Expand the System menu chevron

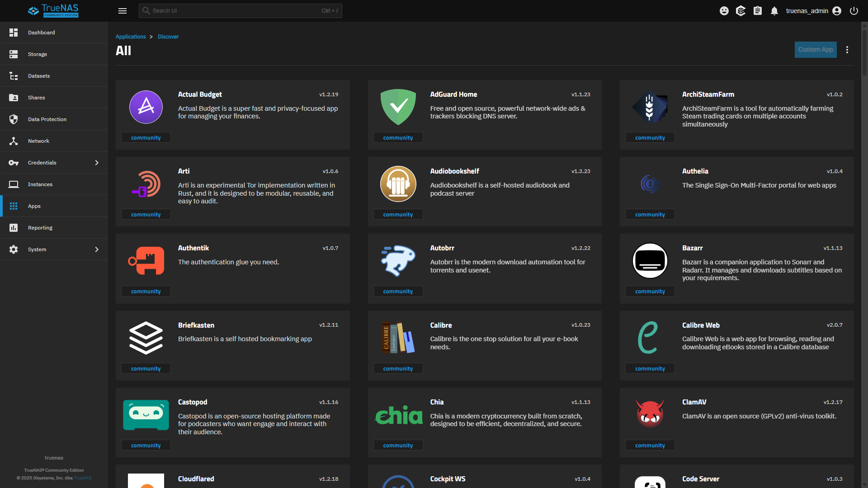click(x=97, y=249)
